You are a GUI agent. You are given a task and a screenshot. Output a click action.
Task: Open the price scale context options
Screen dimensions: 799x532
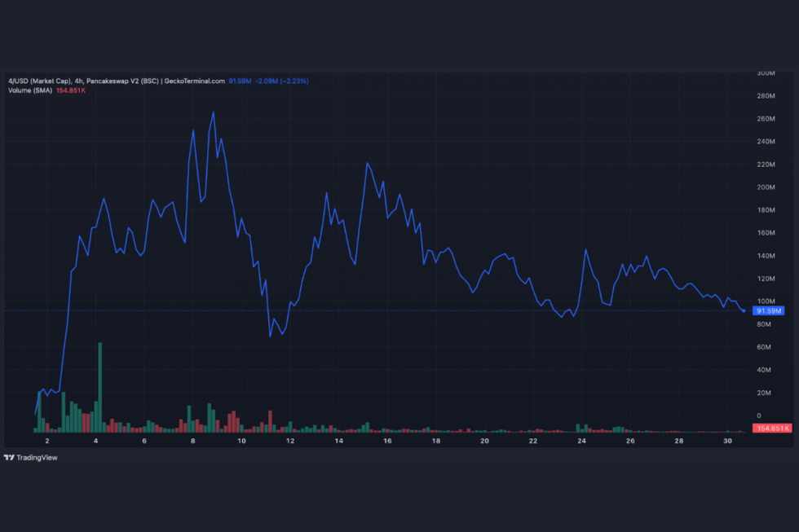coord(770,244)
